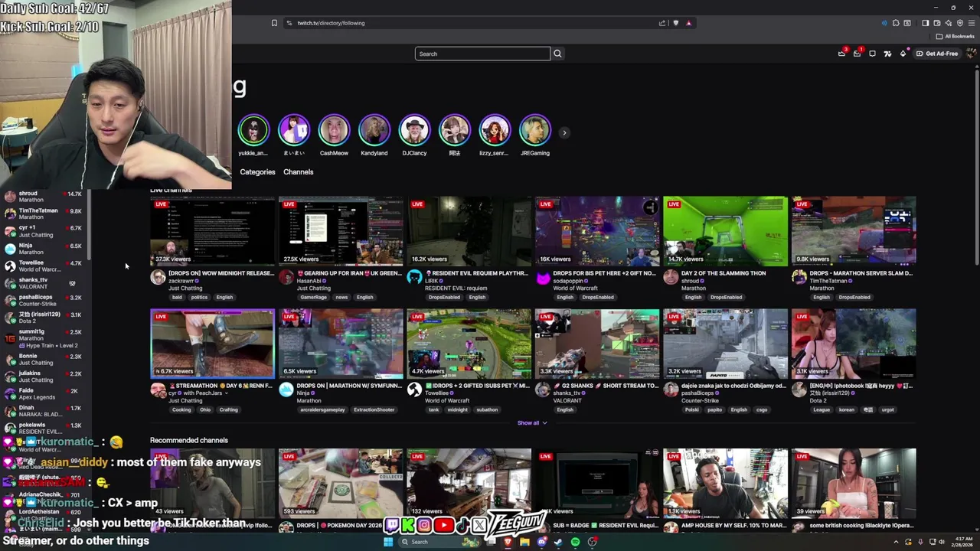Click the page vertical scrollbar
The width and height of the screenshot is (980, 551).
pos(976,168)
